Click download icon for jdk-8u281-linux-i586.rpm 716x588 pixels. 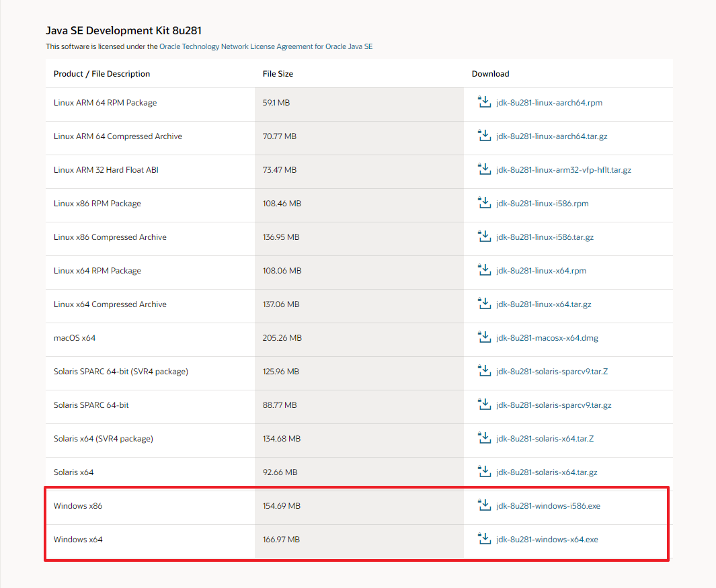484,202
